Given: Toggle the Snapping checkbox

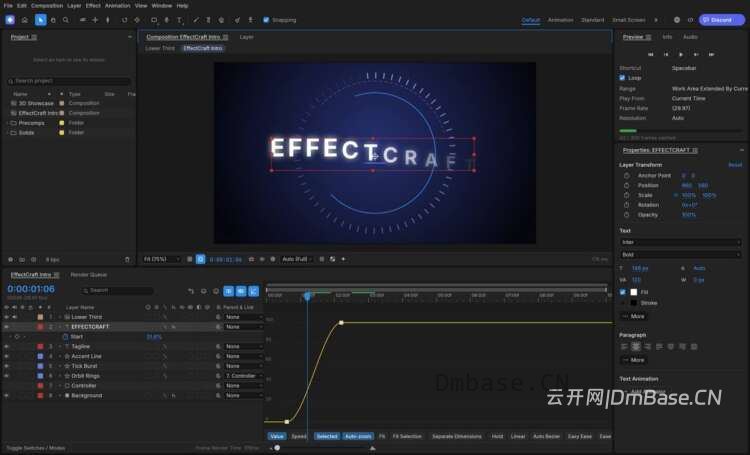Looking at the screenshot, I should tap(266, 20).
